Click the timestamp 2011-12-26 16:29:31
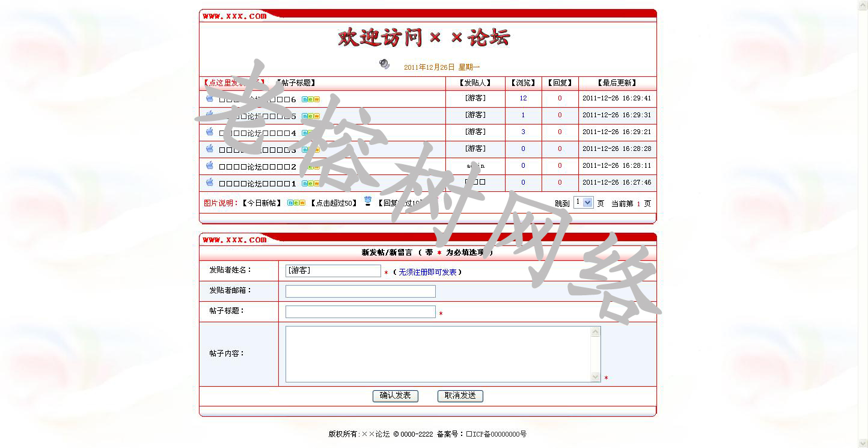Image resolution: width=868 pixels, height=448 pixels. [x=617, y=115]
